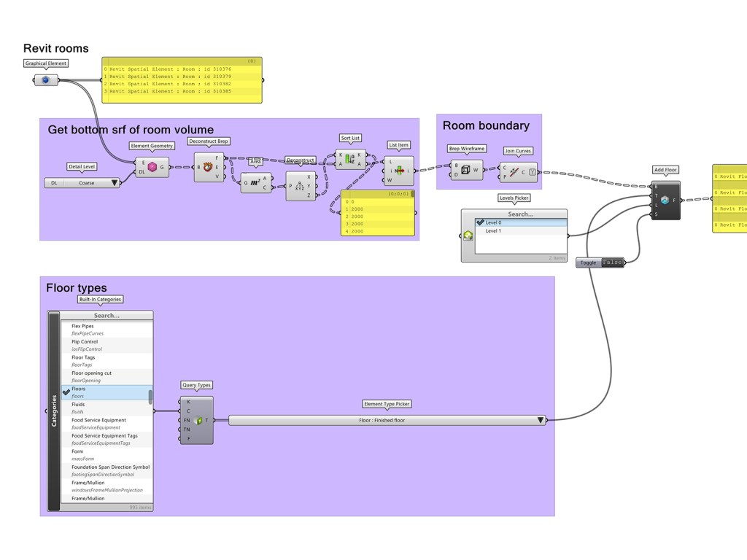Uncheck the Floors category checkbox
The height and width of the screenshot is (560, 747).
(66, 392)
